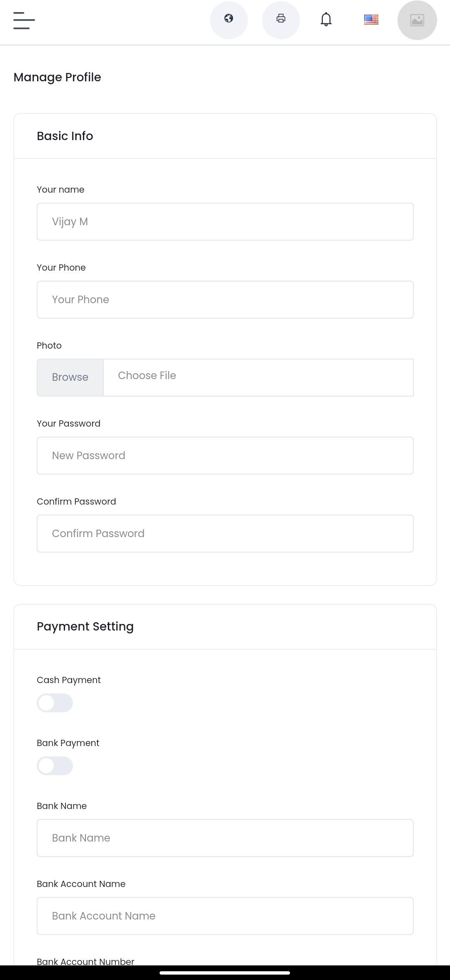The height and width of the screenshot is (980, 450).
Task: Click the Manage Profile page title
Action: coord(57,77)
